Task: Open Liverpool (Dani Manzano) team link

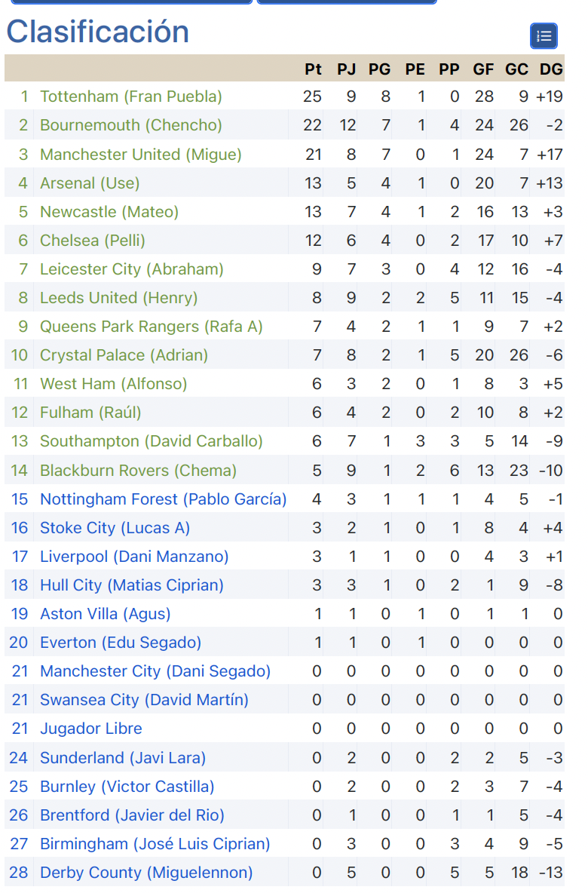Action: click(134, 557)
